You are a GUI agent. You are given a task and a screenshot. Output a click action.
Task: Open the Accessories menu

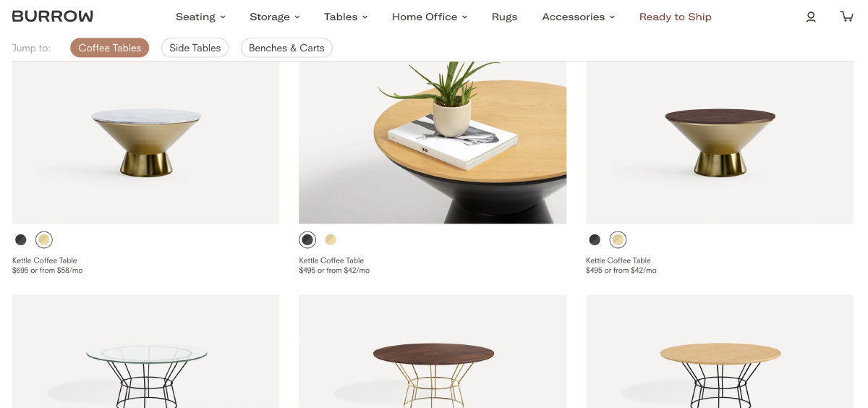pyautogui.click(x=578, y=17)
